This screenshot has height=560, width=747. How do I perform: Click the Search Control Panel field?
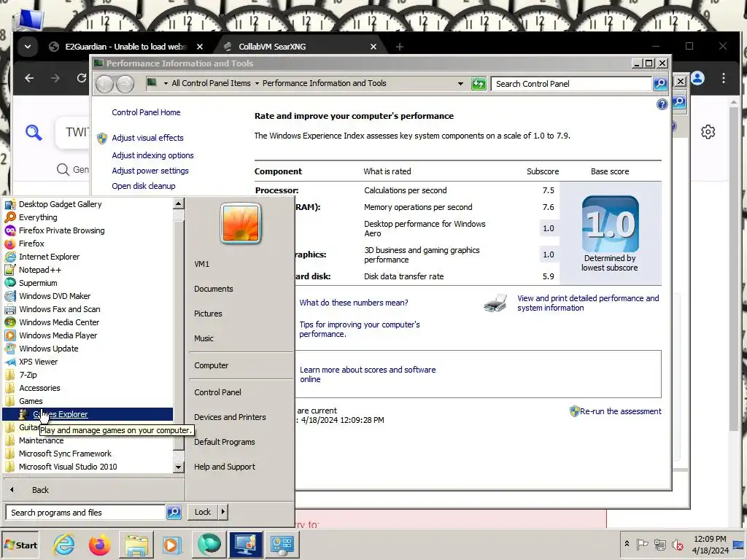pyautogui.click(x=571, y=84)
